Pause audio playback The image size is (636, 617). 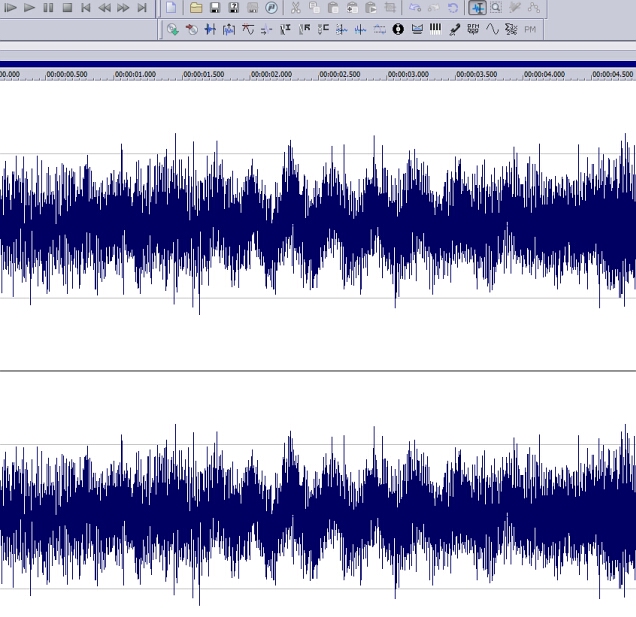tap(48, 8)
